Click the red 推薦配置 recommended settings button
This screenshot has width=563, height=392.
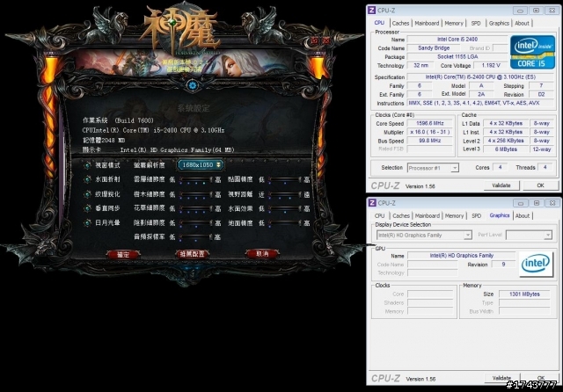pyautogui.click(x=192, y=254)
